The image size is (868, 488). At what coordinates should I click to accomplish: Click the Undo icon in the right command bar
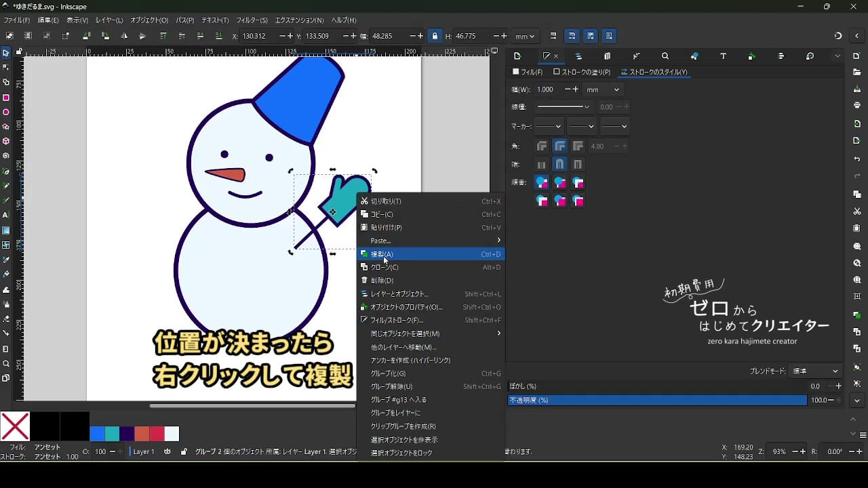857,159
